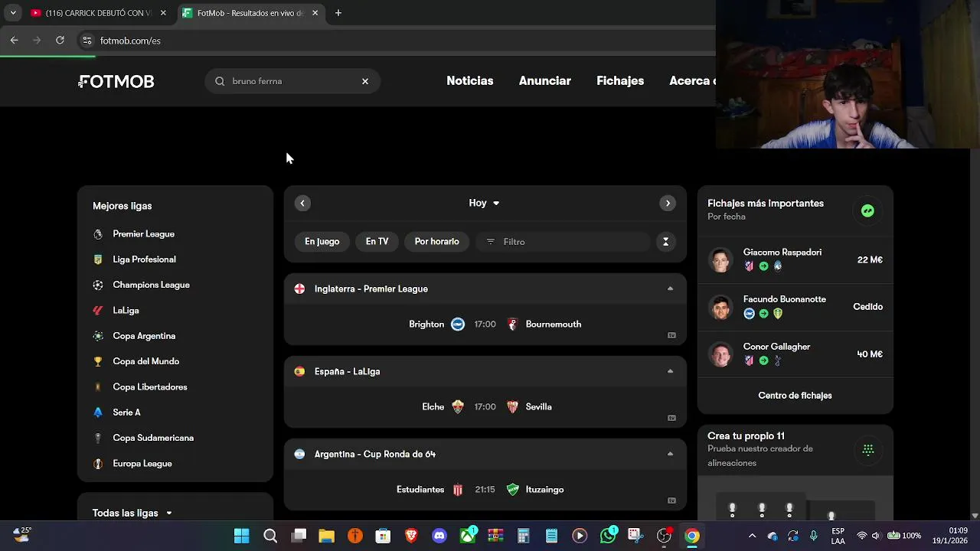Collapse the España - LaLiga section

[x=670, y=371]
